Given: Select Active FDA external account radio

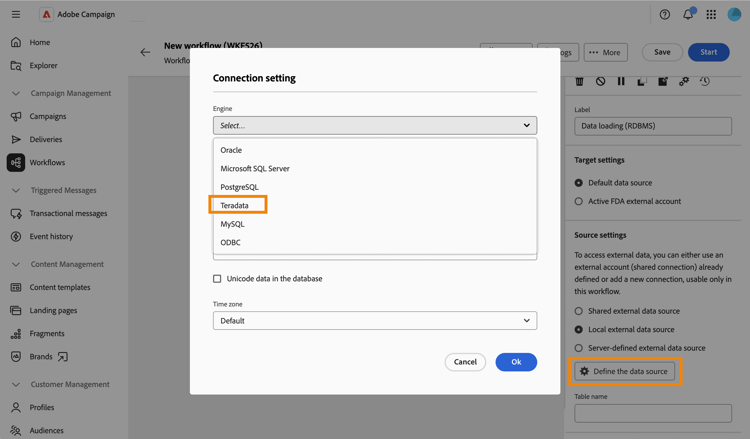Looking at the screenshot, I should [579, 201].
